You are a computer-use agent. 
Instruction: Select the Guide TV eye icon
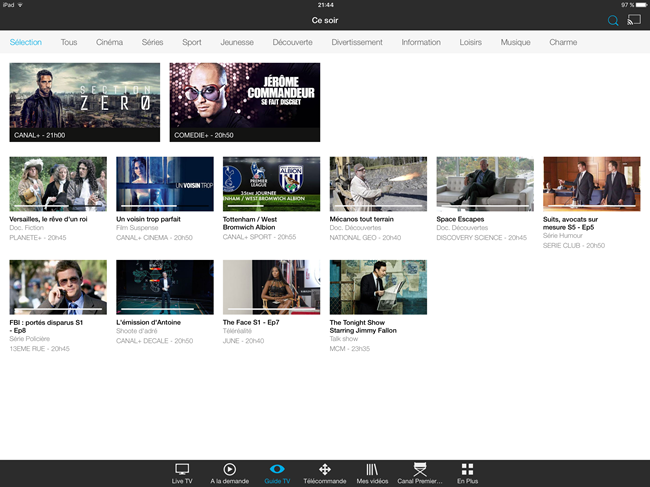(x=277, y=469)
